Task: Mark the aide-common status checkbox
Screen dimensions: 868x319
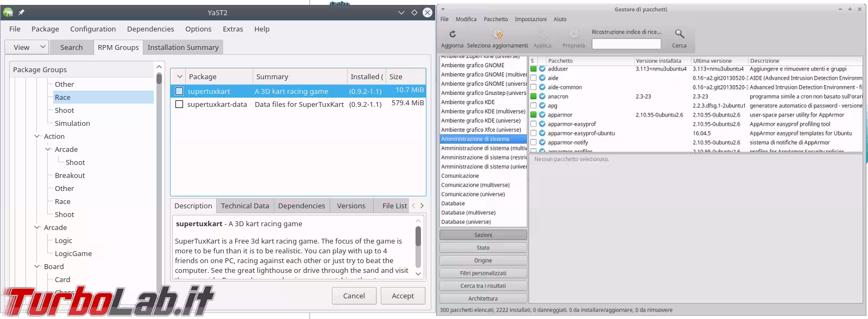Action: (x=533, y=87)
